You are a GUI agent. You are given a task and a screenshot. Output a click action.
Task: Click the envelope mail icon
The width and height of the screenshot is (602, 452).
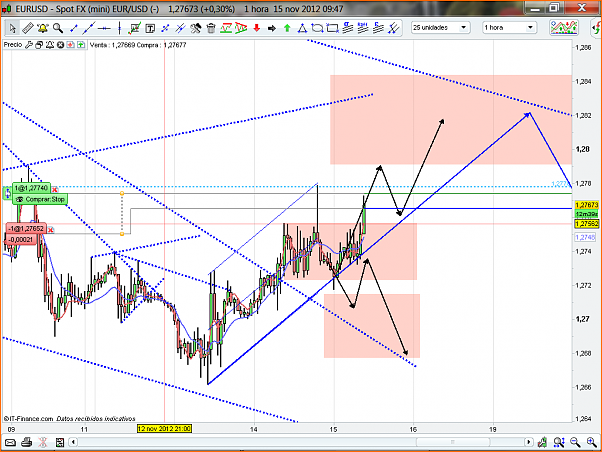[10, 442]
